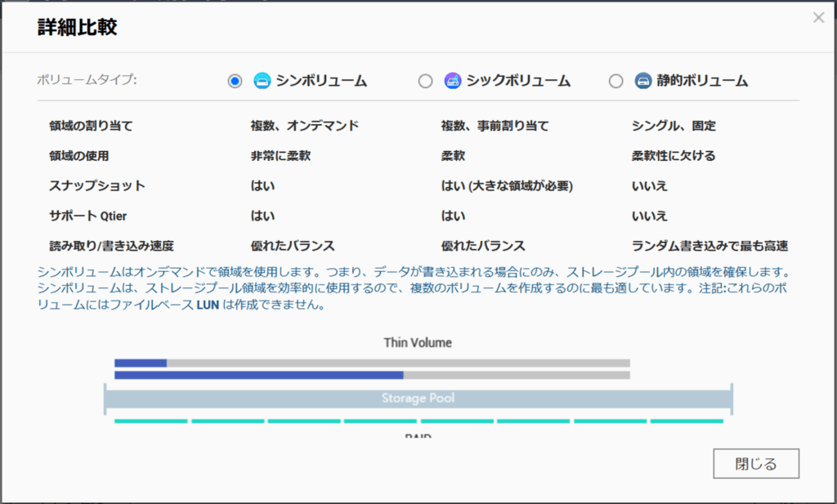Screen dimensions: 837x504
Task: Click the スナップショット row label
Action: pyautogui.click(x=97, y=185)
